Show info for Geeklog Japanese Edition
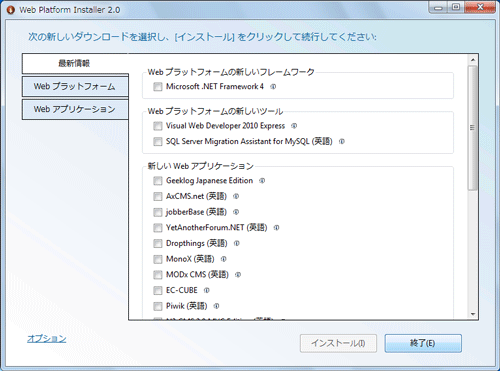Viewport: 500px width, 371px height. (262, 181)
